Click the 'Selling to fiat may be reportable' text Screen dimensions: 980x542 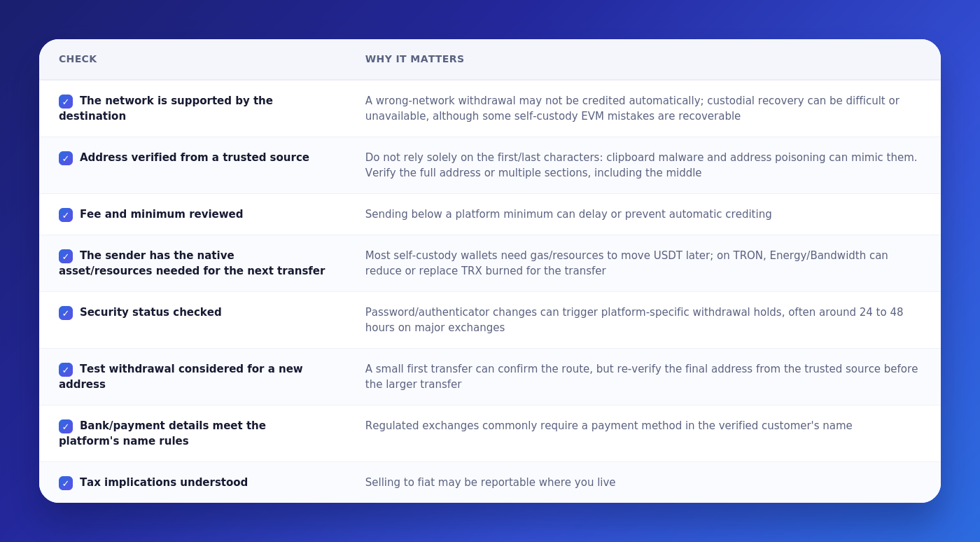click(490, 482)
